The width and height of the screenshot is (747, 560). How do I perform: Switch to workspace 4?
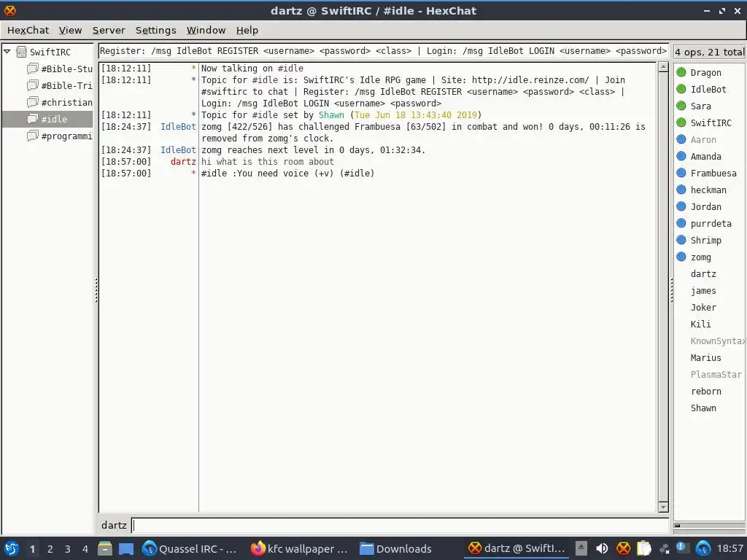point(85,549)
